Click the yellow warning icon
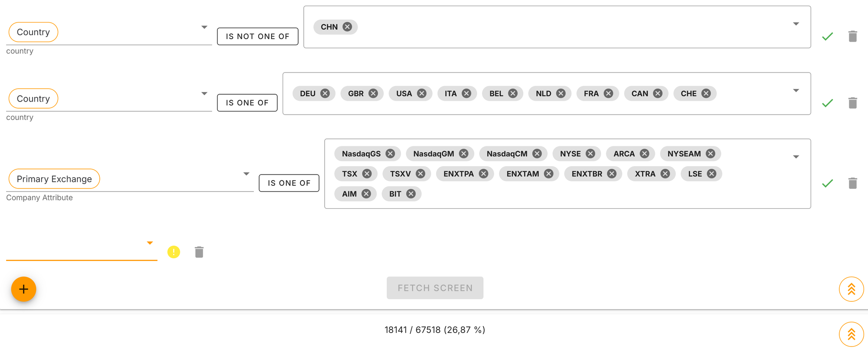This screenshot has width=868, height=353. pos(174,252)
